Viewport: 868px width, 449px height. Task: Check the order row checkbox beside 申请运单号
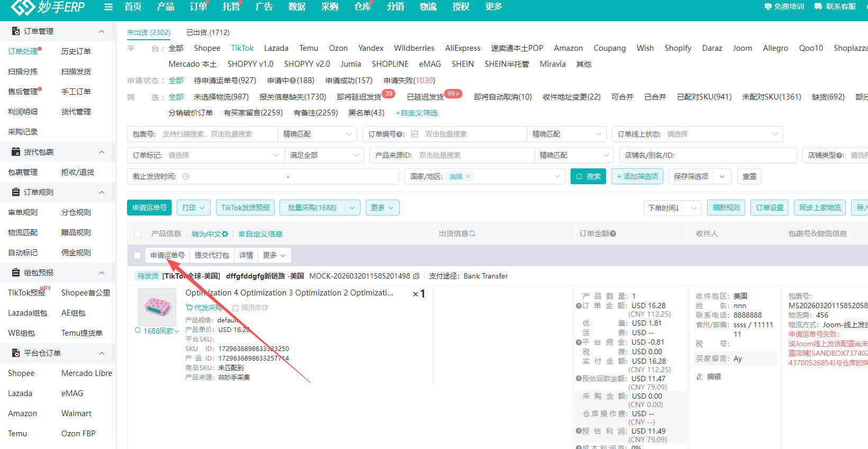click(x=138, y=256)
